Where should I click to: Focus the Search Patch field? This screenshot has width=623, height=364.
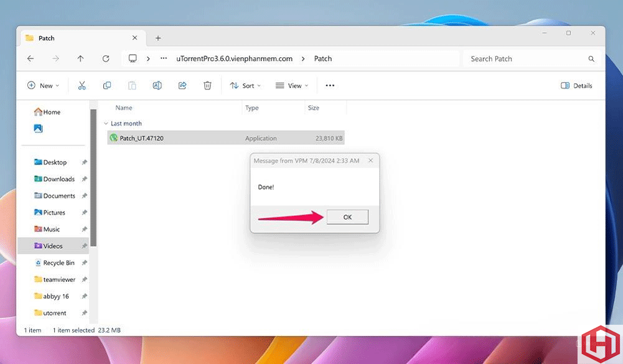(532, 59)
